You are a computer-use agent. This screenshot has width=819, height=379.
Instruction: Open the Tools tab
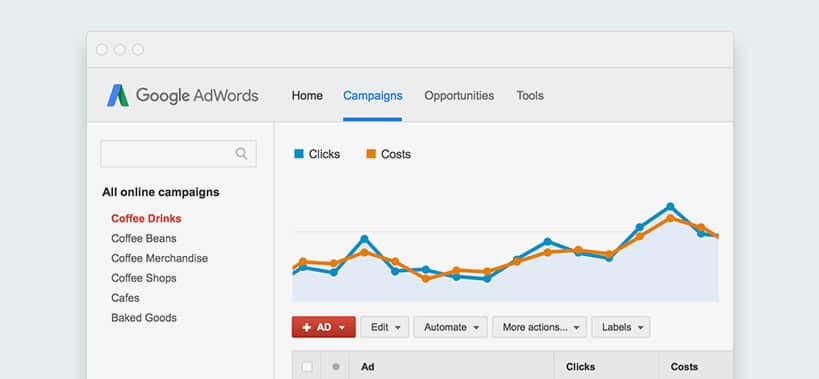pyautogui.click(x=530, y=96)
